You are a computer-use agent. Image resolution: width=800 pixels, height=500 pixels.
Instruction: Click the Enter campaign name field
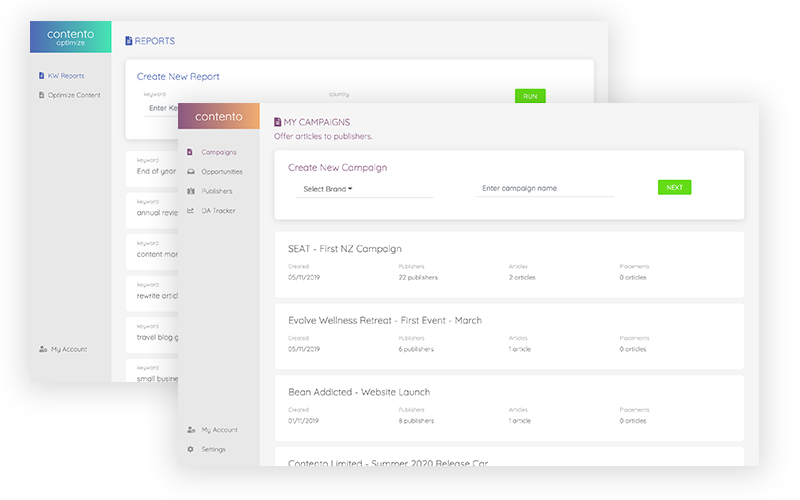pyautogui.click(x=545, y=188)
